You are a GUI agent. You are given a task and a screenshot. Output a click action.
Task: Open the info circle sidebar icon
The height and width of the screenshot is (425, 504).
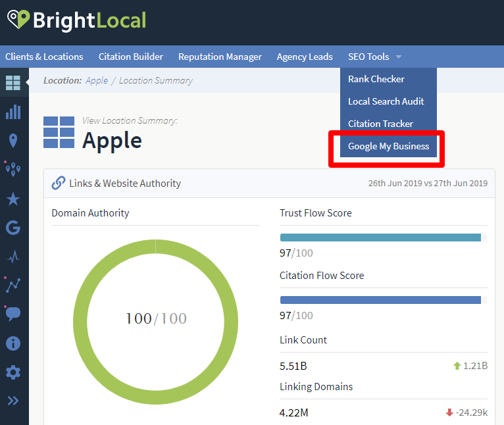click(13, 343)
